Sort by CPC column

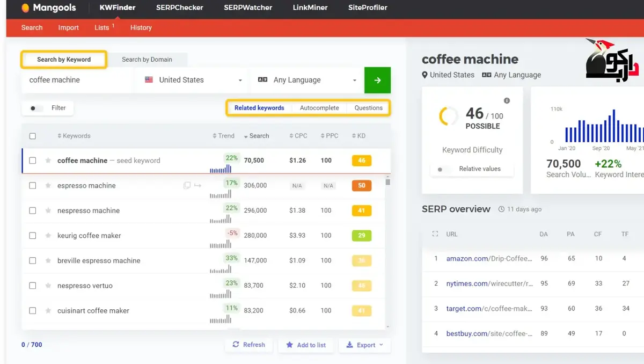click(298, 136)
